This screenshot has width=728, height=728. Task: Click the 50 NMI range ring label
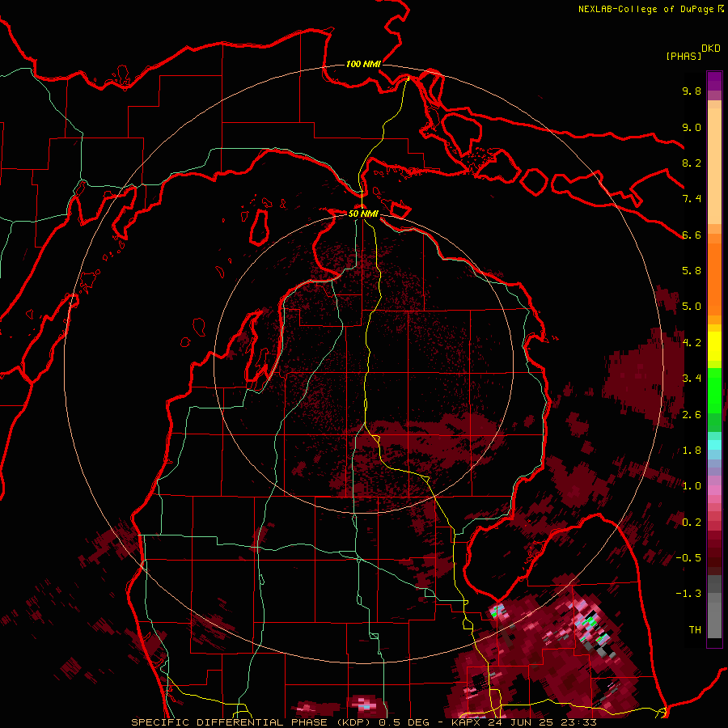click(363, 214)
